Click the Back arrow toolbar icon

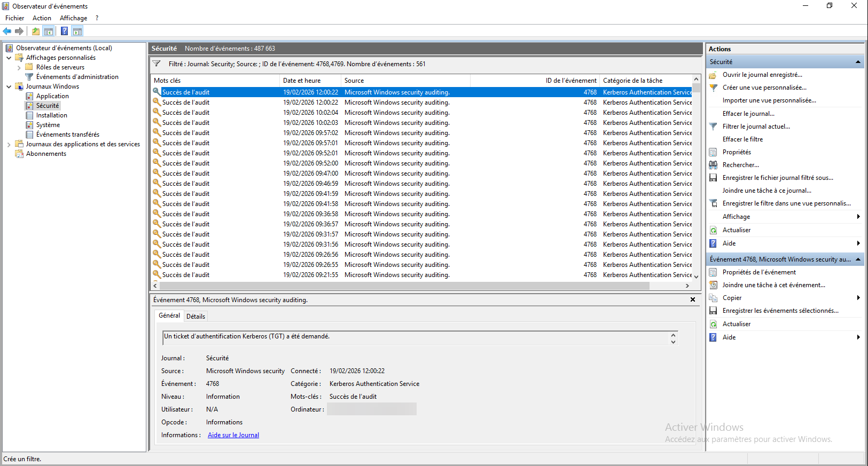click(x=7, y=31)
